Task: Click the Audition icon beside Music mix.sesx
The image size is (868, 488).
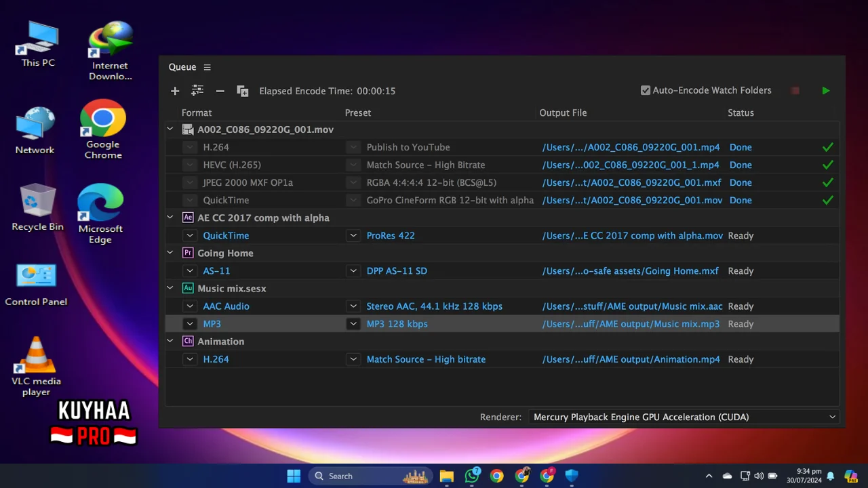Action: click(188, 288)
